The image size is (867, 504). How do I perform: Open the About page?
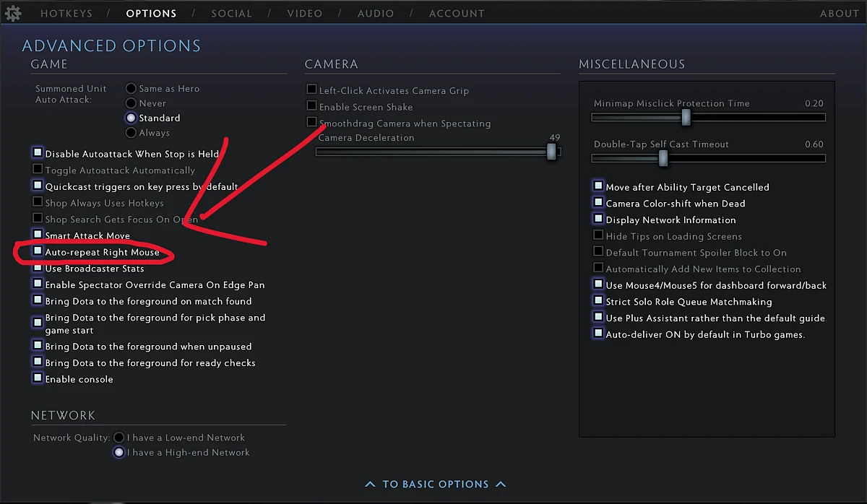click(x=840, y=14)
